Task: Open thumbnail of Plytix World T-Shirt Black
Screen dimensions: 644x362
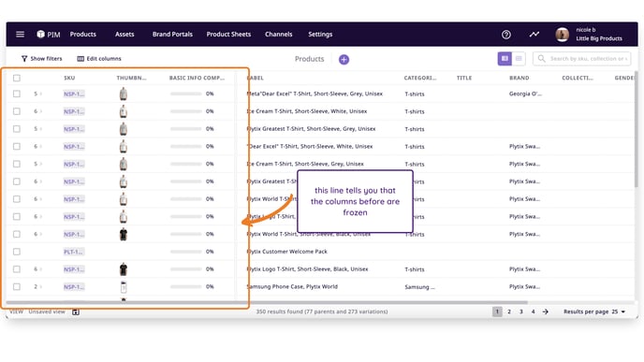Action: click(x=124, y=234)
